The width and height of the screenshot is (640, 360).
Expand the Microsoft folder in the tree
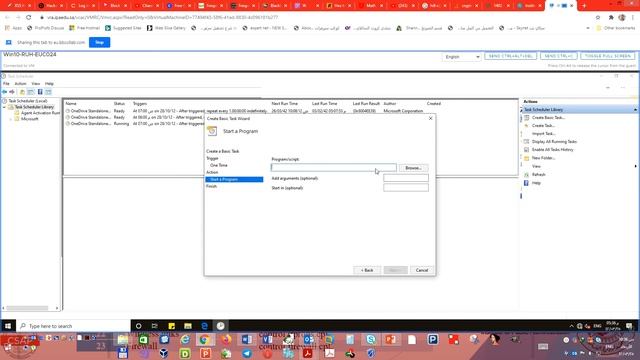click(11, 119)
